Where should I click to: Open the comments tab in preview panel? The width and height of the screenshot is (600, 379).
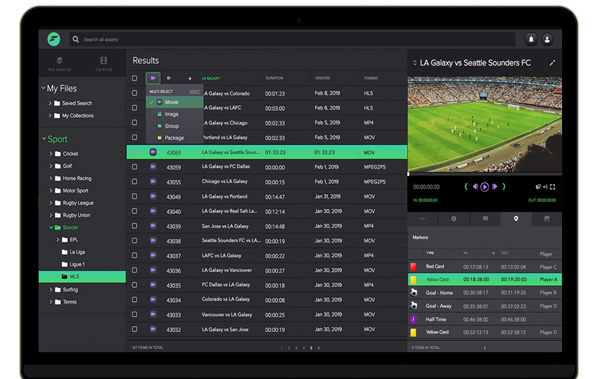click(x=485, y=219)
